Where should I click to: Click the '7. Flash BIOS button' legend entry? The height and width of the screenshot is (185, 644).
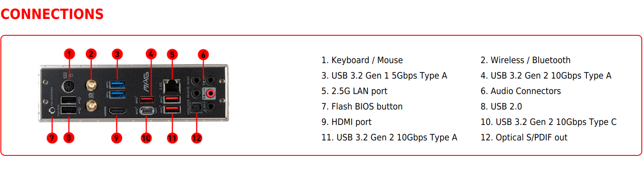362,106
